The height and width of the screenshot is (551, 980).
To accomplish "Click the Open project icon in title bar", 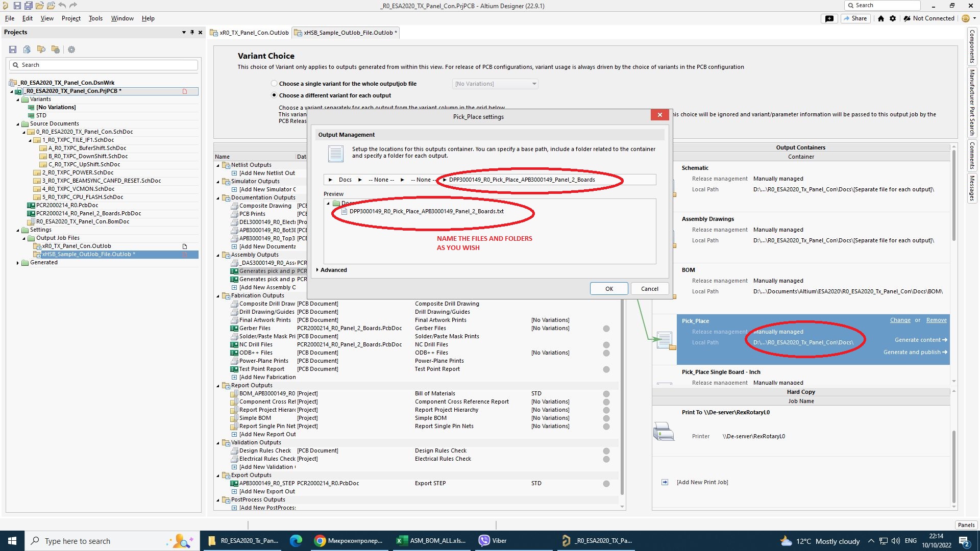I will [51, 6].
